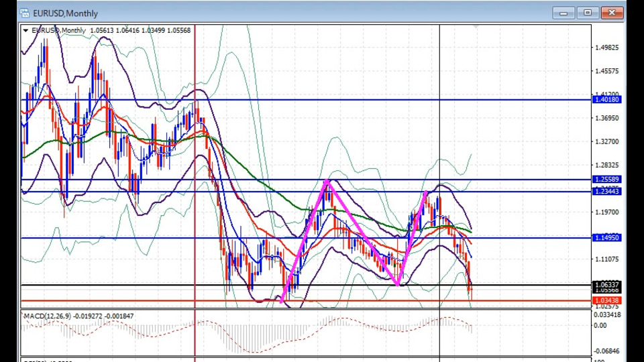
Task: Select the black 1.06337 price level label
Action: [607, 284]
